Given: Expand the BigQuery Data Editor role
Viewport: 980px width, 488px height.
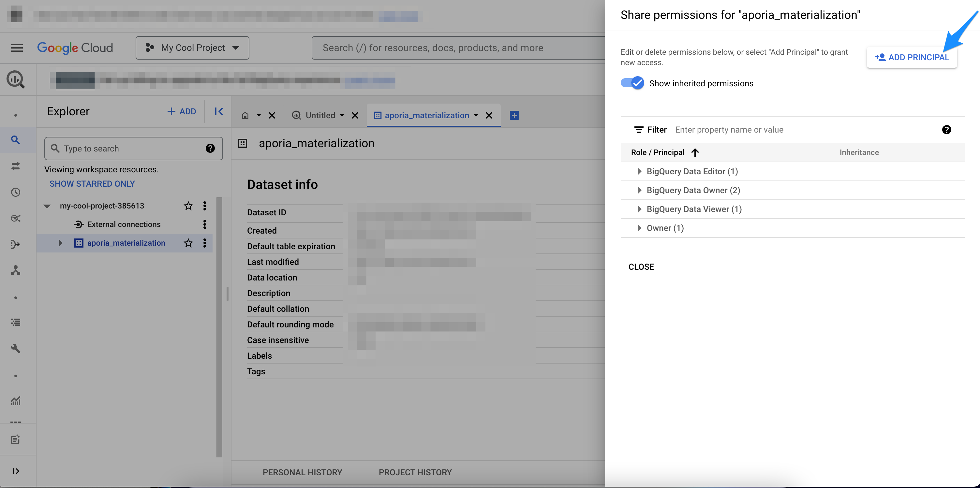Looking at the screenshot, I should click(x=639, y=171).
